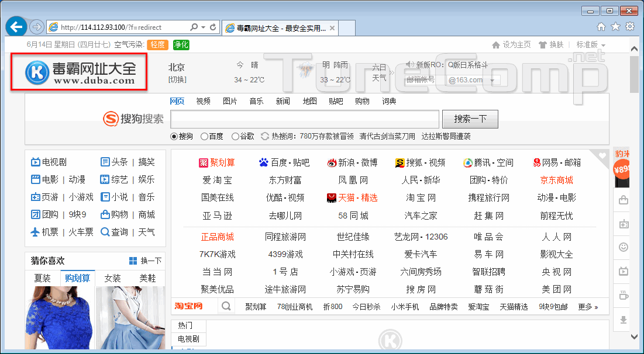Image resolution: width=644 pixels, height=354 pixels.
Task: Close the 毒霸网址大全 browser tab
Action: 332,28
